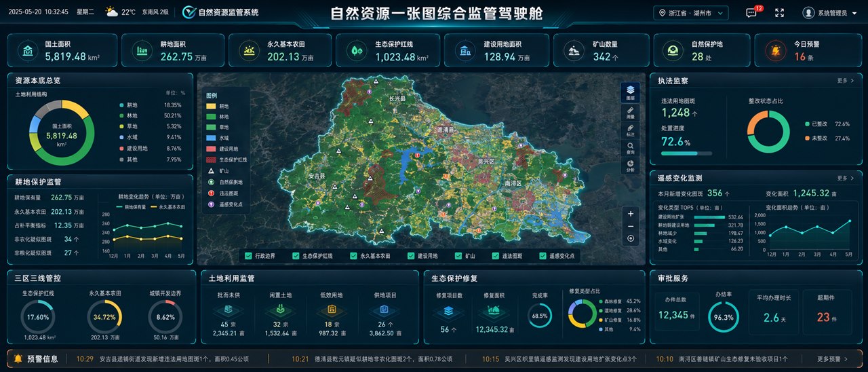
Task: Open notifications message icon with badge 12
Action: coord(751,13)
